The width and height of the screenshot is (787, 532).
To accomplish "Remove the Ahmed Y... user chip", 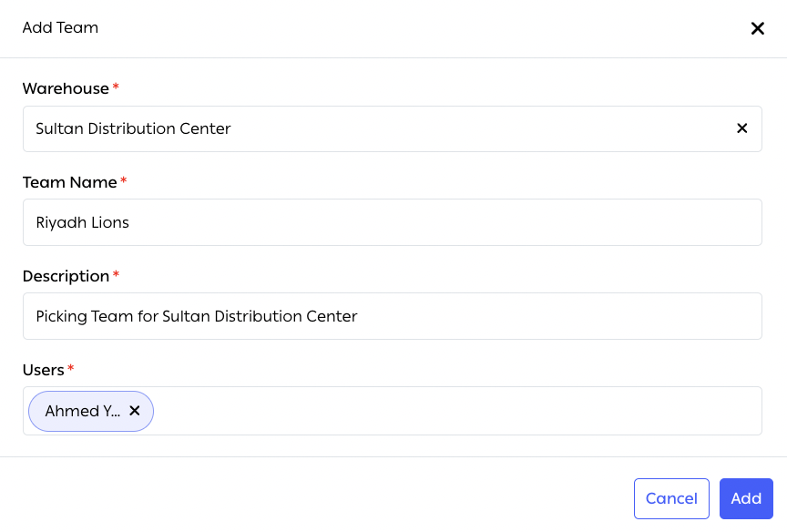I will click(135, 411).
